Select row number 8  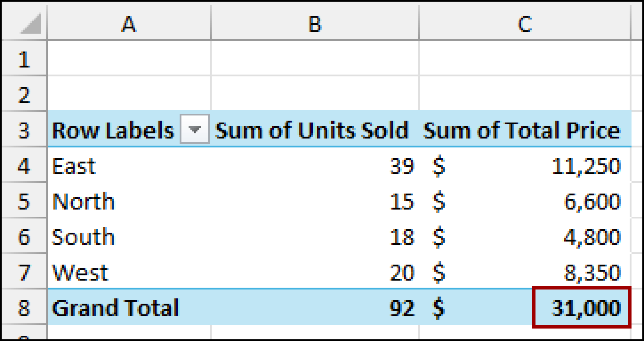click(25, 307)
